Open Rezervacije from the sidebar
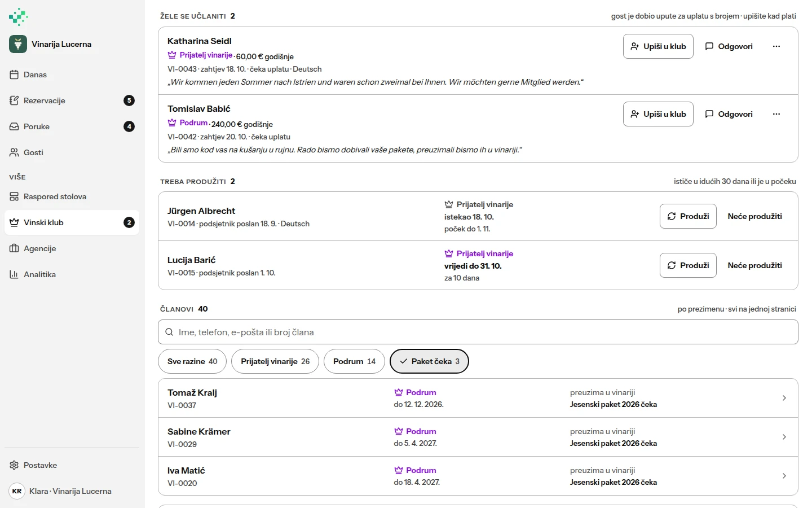This screenshot has height=508, width=812. (x=72, y=100)
